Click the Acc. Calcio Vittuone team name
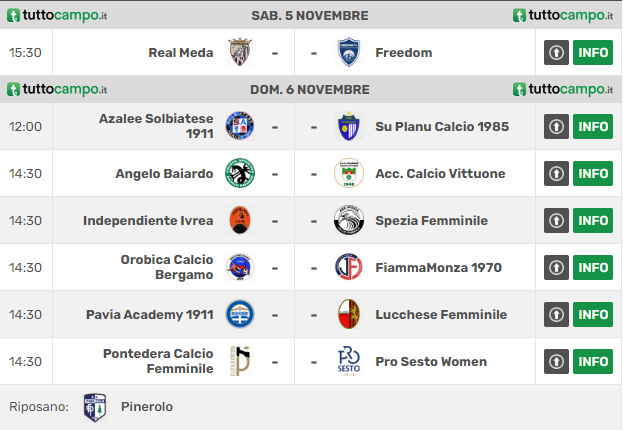The height and width of the screenshot is (430, 623). pos(440,173)
